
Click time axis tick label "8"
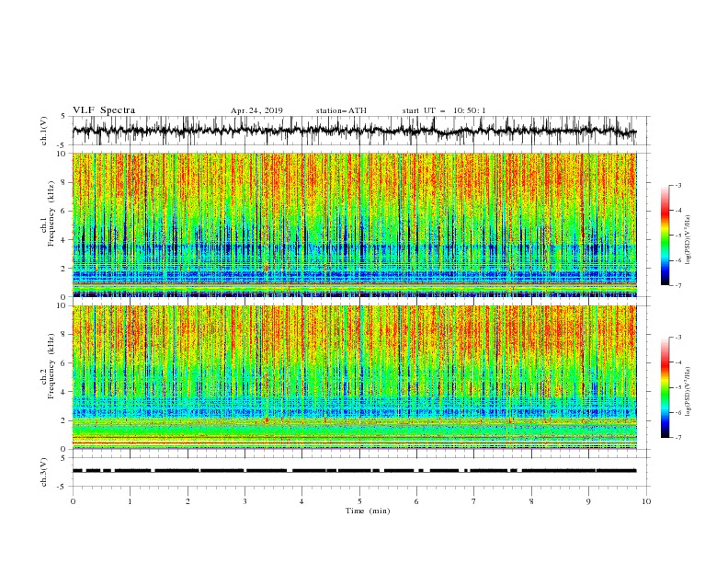[531, 501]
